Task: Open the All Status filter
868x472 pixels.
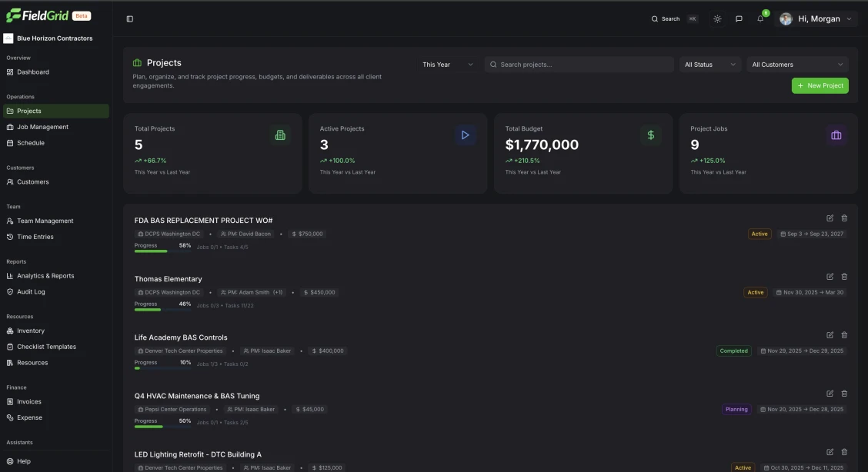Action: click(x=709, y=65)
